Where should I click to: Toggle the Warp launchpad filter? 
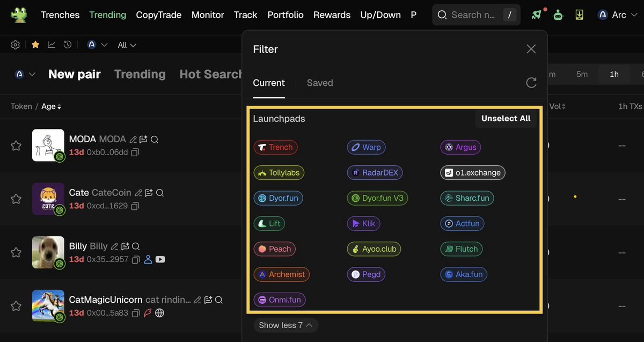(367, 147)
